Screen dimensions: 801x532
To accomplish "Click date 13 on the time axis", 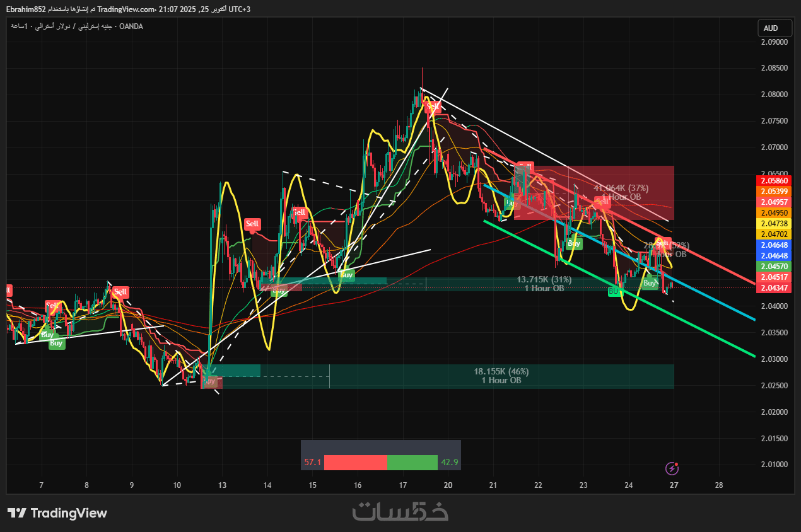I will (x=222, y=485).
